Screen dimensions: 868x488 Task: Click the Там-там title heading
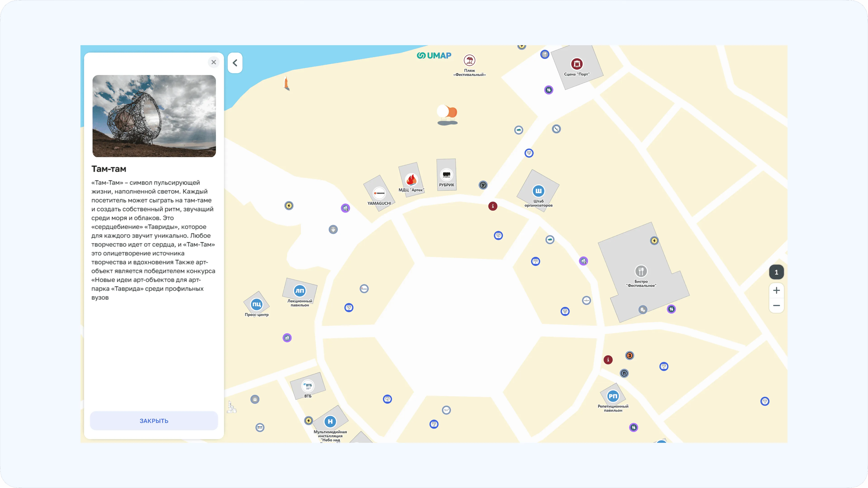click(x=109, y=169)
